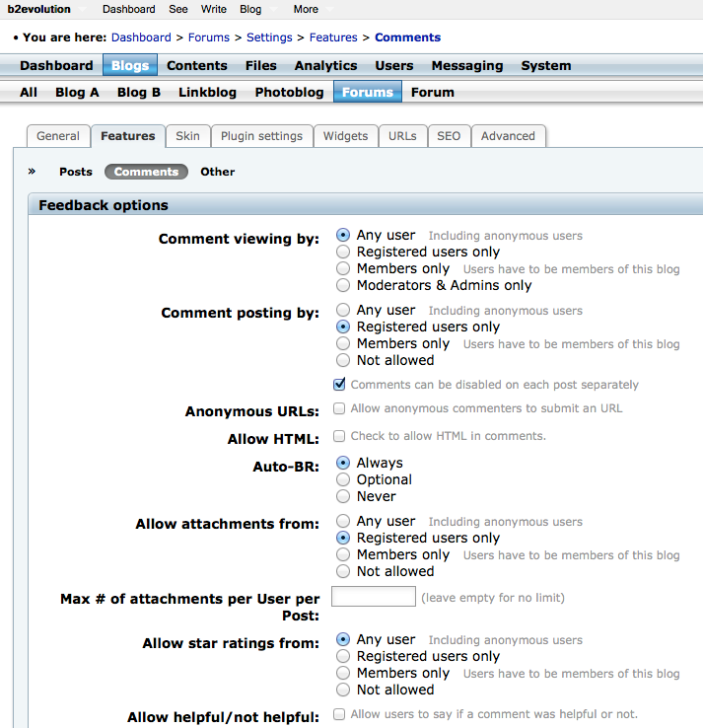Switch to the URLs settings tab
Image resolution: width=703 pixels, height=728 pixels.
click(x=402, y=136)
